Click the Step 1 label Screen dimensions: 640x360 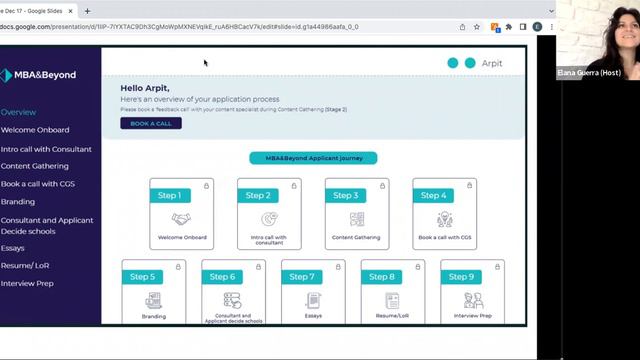170,196
